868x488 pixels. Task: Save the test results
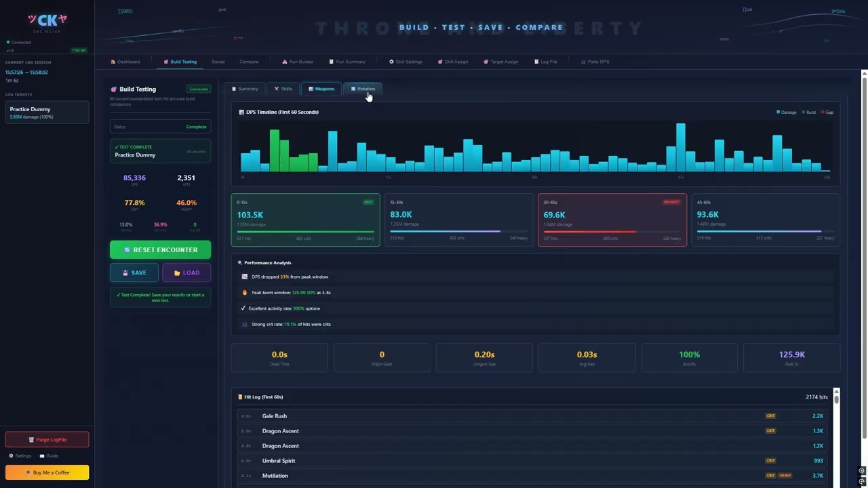pyautogui.click(x=134, y=272)
